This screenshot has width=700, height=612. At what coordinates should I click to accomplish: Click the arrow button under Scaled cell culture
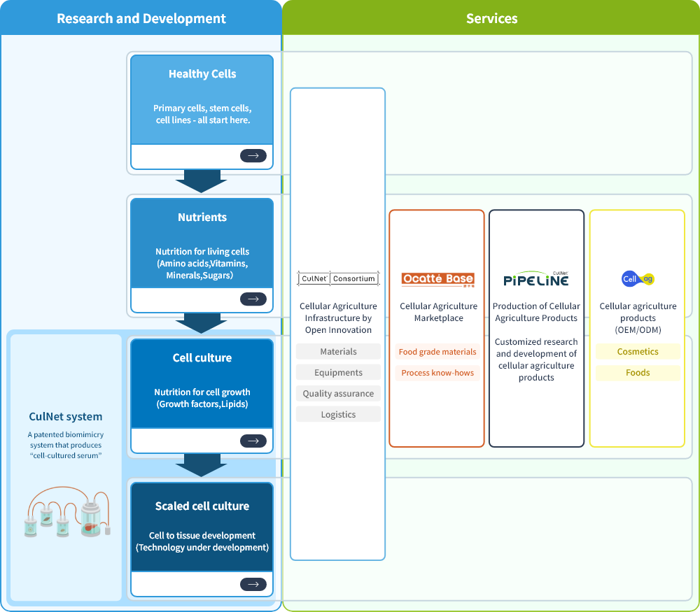coord(253,584)
